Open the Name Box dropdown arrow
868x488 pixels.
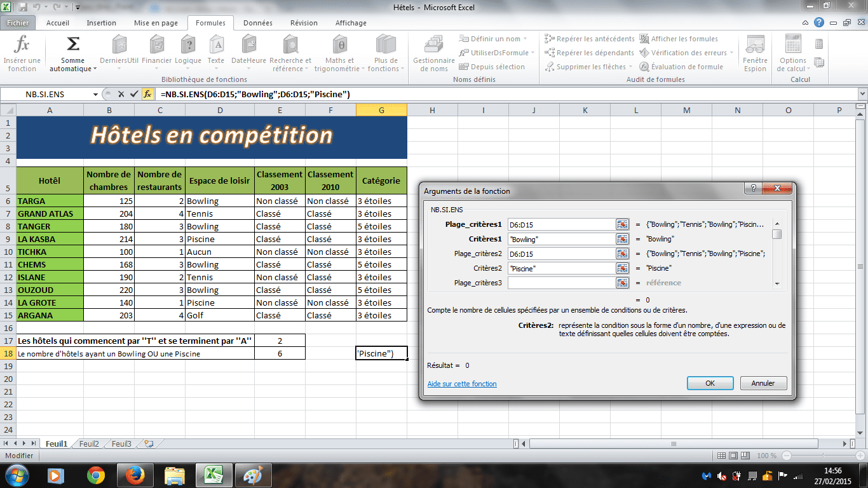coord(95,94)
